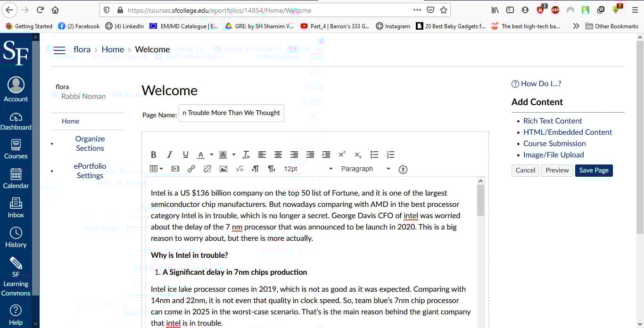Expand the Paragraph format dropdown
This screenshot has width=644, height=328.
(x=365, y=169)
